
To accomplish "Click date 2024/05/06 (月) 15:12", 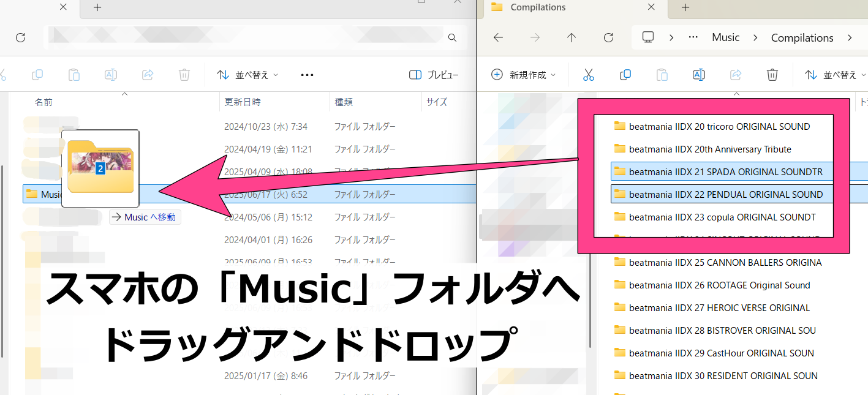I will point(268,217).
